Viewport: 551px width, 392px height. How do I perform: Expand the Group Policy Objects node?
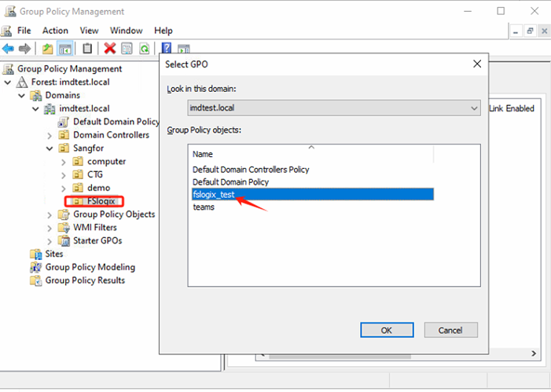pyautogui.click(x=50, y=214)
